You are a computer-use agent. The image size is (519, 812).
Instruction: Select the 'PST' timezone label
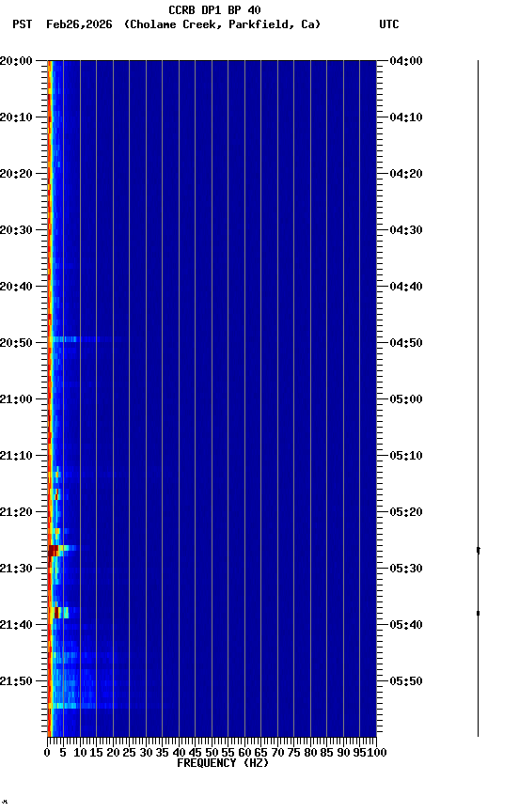23,24
